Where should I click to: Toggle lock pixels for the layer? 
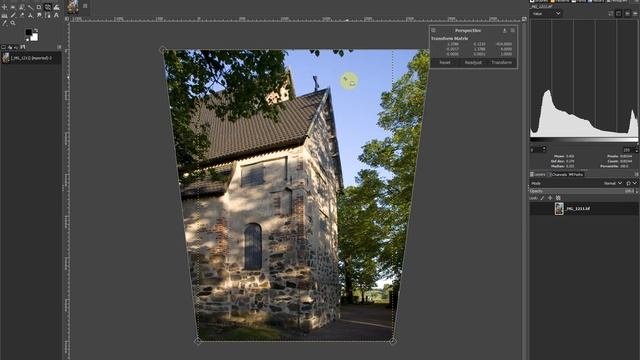coord(542,198)
